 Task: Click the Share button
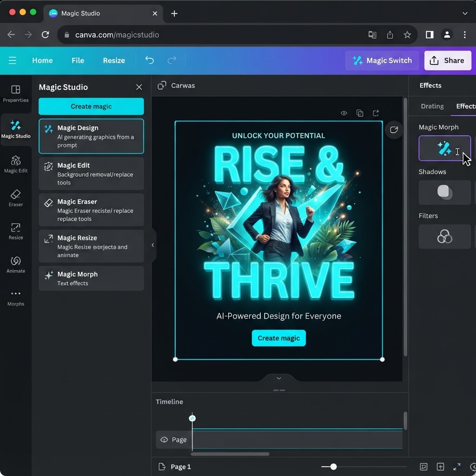[448, 60]
